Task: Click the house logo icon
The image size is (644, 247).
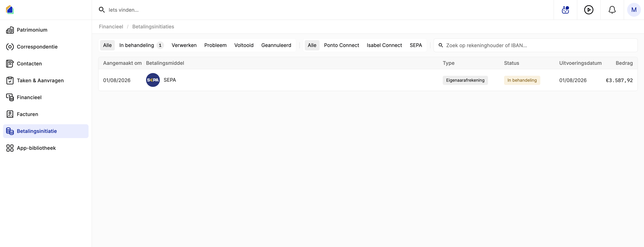Action: (x=10, y=10)
